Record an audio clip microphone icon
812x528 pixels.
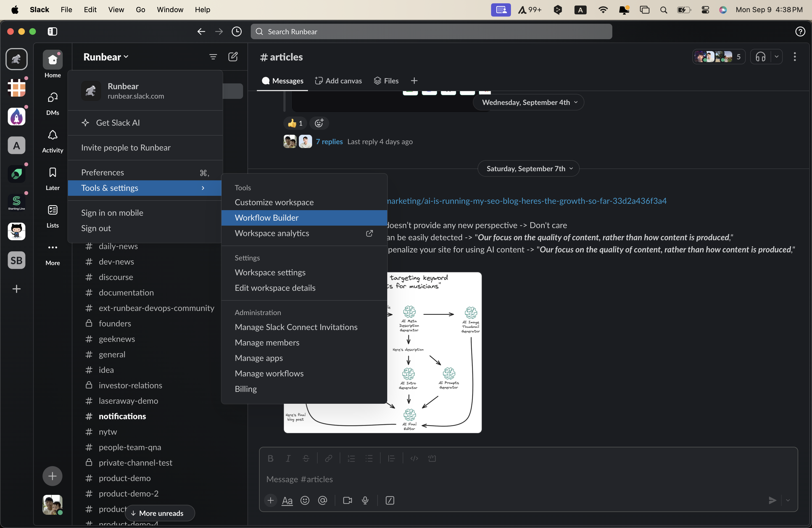(x=365, y=500)
